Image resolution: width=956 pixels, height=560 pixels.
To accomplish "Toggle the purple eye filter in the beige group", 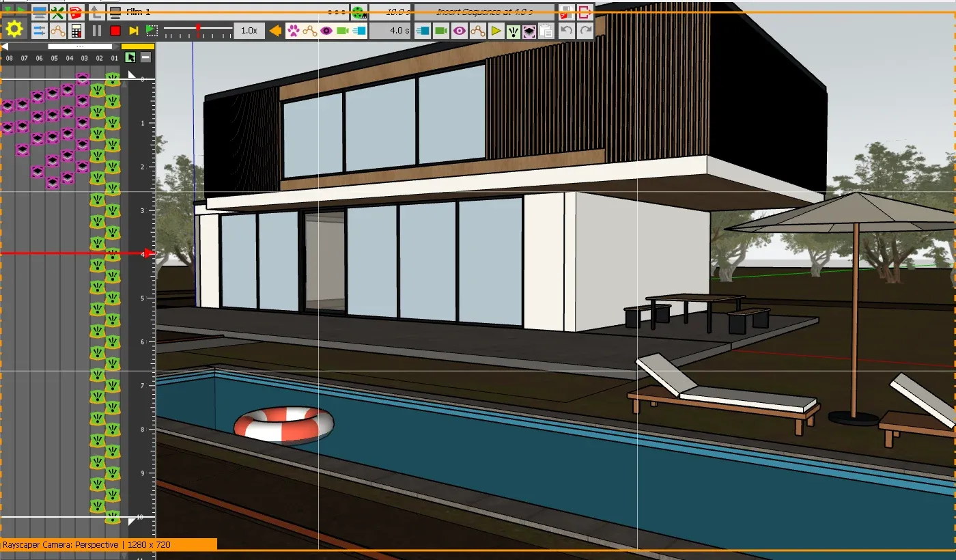I will 326,31.
